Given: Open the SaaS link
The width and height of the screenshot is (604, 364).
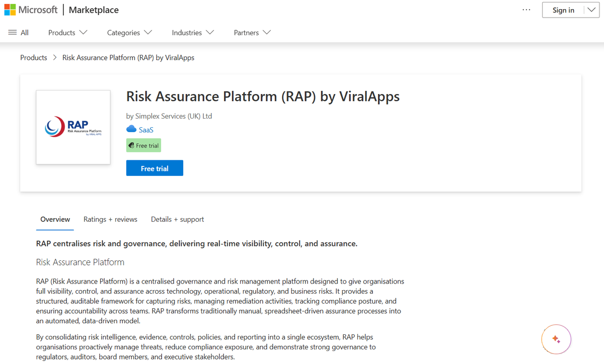Looking at the screenshot, I should (x=146, y=130).
